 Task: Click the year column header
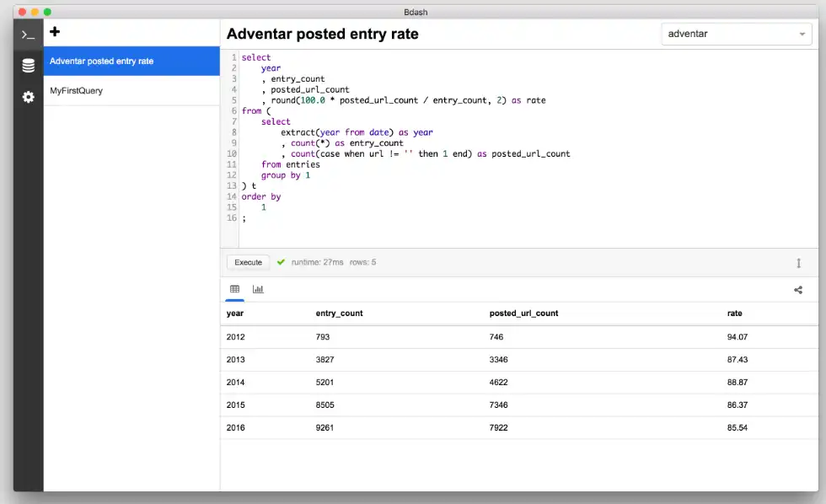[235, 314]
